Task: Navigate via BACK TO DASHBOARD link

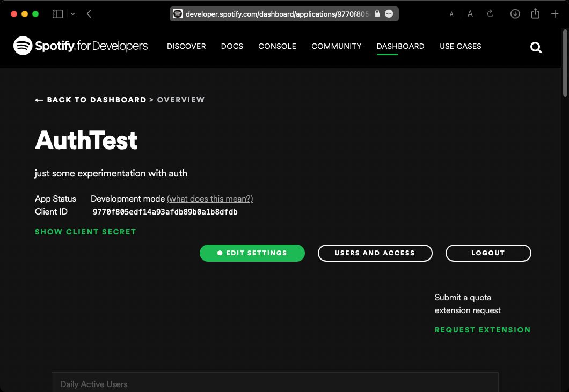Action: coord(91,100)
